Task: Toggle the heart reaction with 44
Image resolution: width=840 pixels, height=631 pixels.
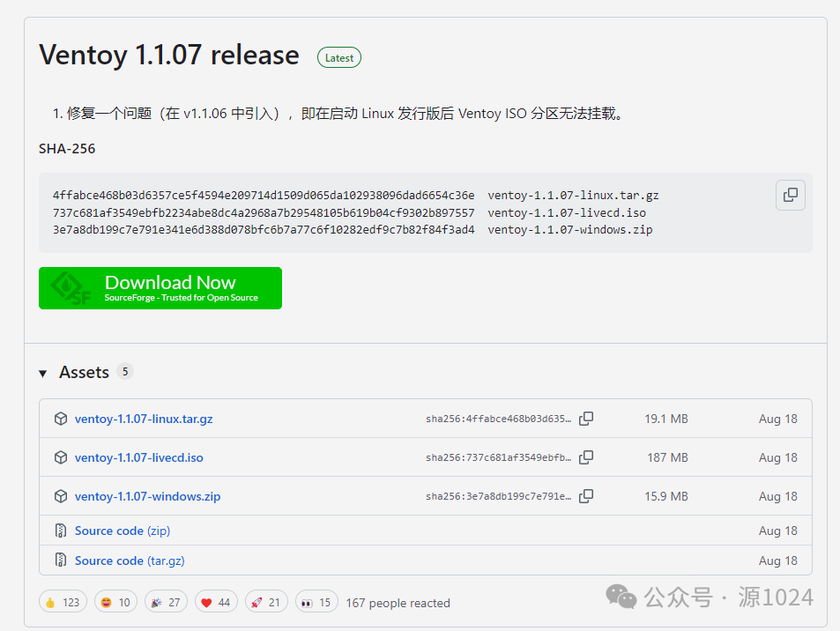Action: click(216, 603)
